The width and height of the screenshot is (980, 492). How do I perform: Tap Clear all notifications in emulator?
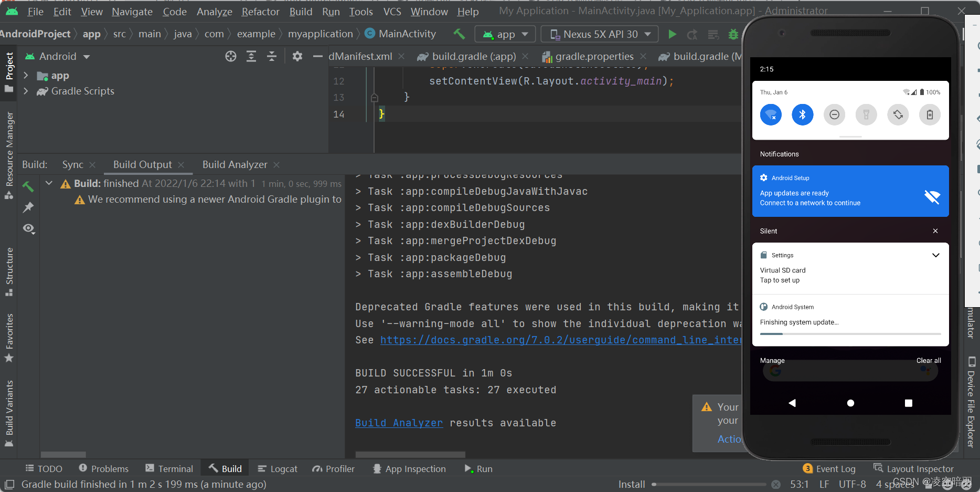(x=929, y=360)
